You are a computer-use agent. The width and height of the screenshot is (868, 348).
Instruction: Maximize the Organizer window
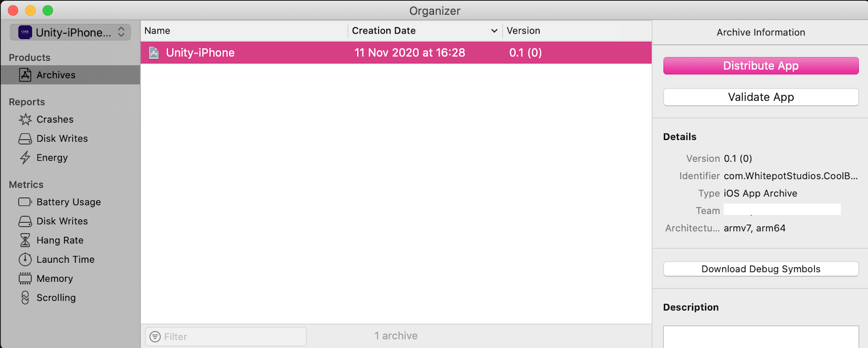point(48,10)
